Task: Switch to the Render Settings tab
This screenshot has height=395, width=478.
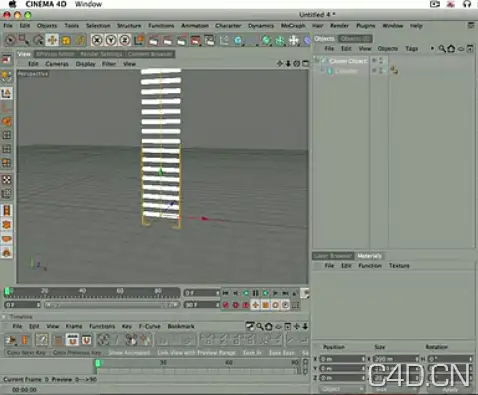Action: (101, 54)
